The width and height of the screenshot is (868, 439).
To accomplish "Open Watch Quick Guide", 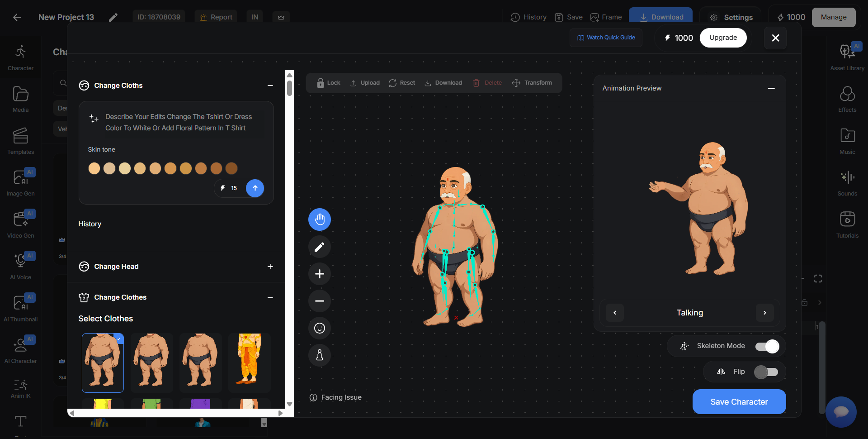I will [x=606, y=38].
